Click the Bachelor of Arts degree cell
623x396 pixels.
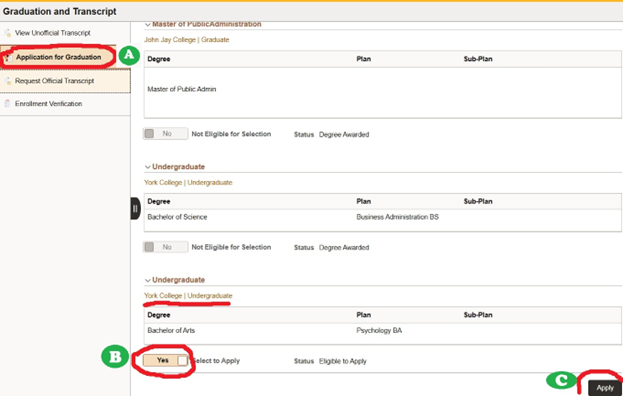[x=171, y=330]
